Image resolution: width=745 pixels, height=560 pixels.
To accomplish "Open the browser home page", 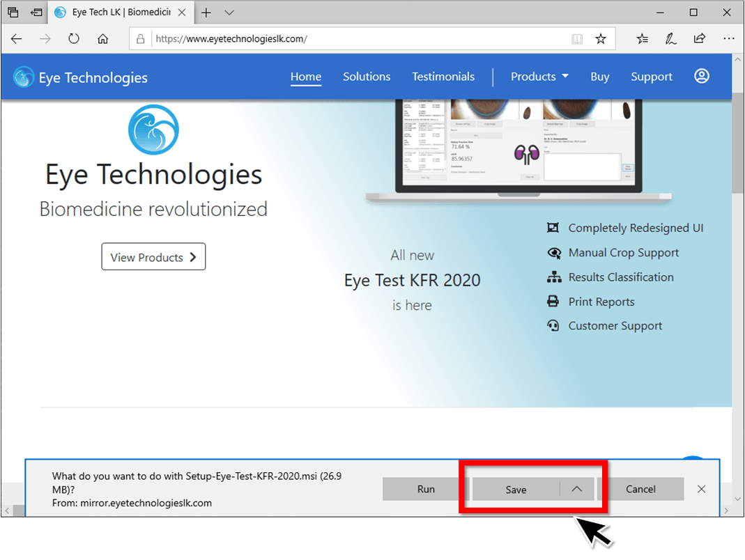I will (x=102, y=39).
